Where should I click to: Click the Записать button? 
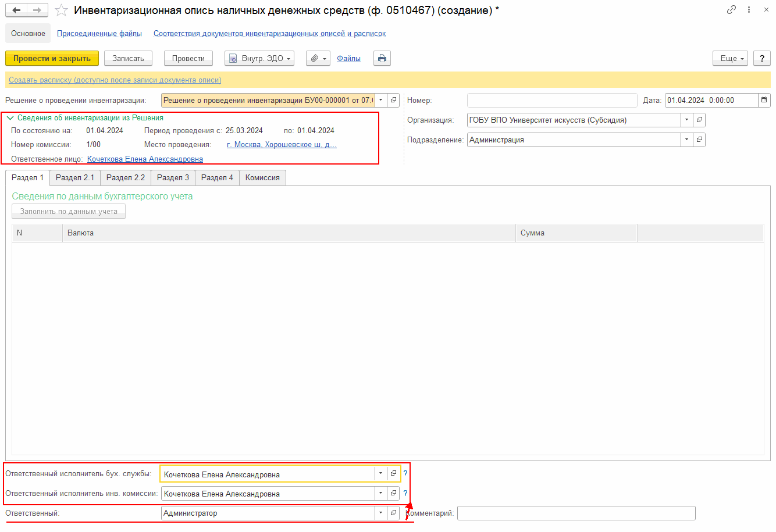coord(128,58)
